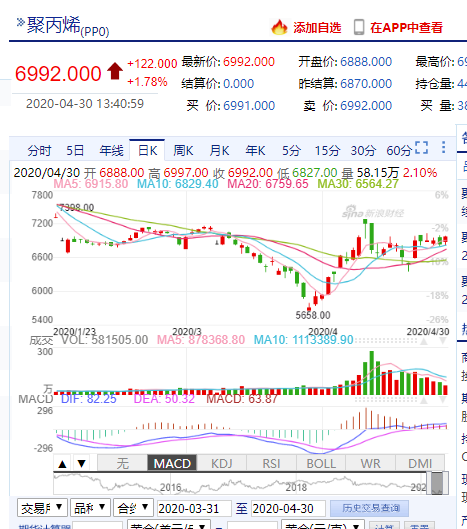The width and height of the screenshot is (467, 529).
Task: Click the phone icon for APP viewing
Action: pyautogui.click(x=359, y=27)
